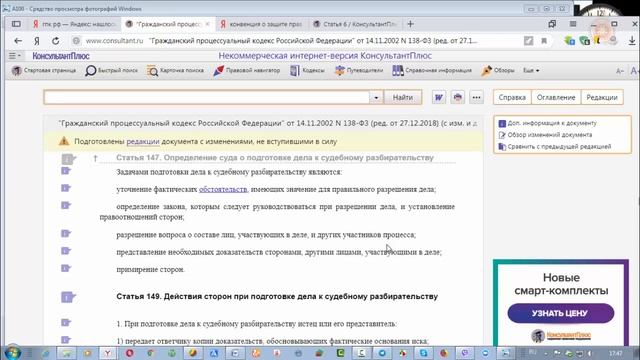Screen dimensions: 640x360
Task: Click the Найти button
Action: [402, 98]
